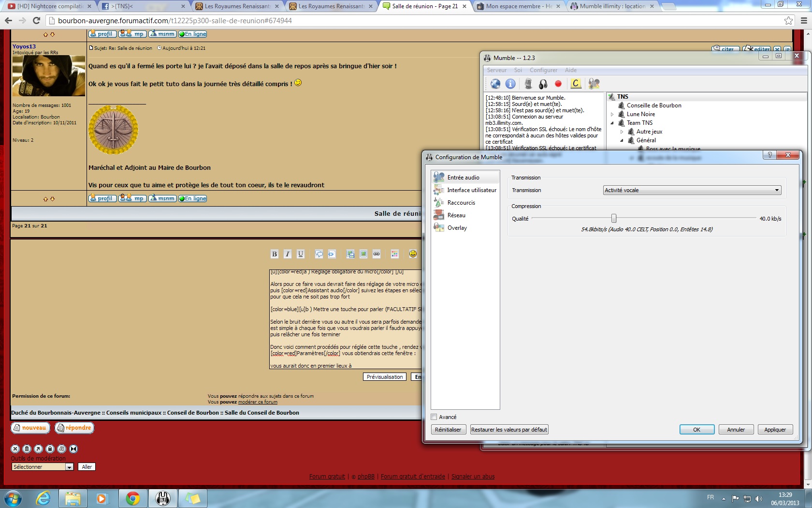Insert an image with the picture icon
The image size is (812, 508).
[363, 254]
